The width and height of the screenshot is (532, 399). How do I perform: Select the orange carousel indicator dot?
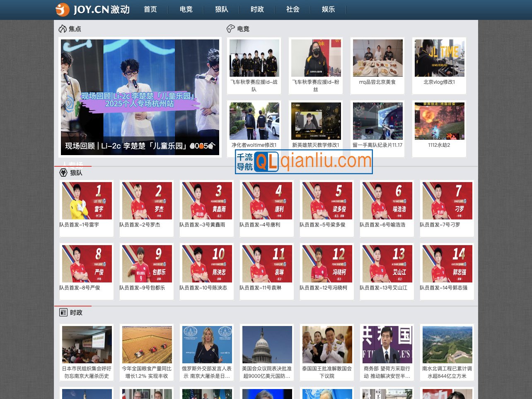[x=201, y=146]
